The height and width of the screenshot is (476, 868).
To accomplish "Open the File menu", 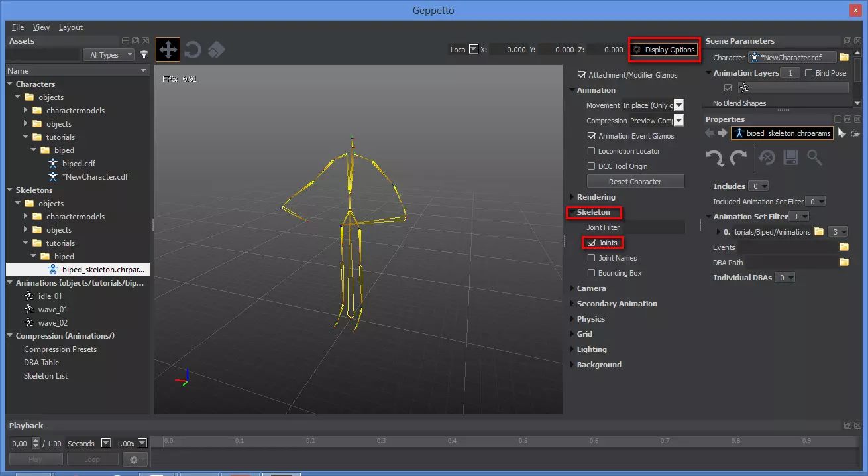I will pyautogui.click(x=17, y=27).
